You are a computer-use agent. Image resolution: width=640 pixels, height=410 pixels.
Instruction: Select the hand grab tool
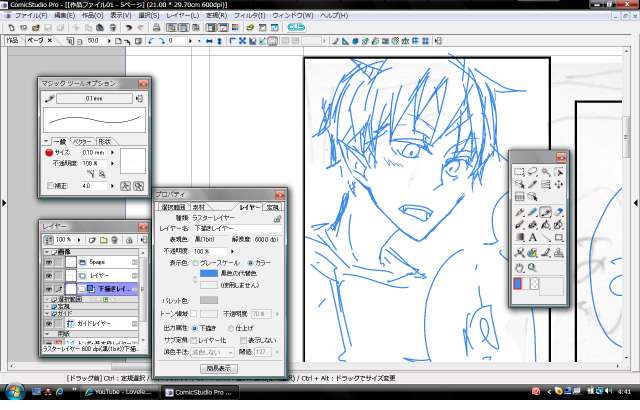tap(519, 268)
